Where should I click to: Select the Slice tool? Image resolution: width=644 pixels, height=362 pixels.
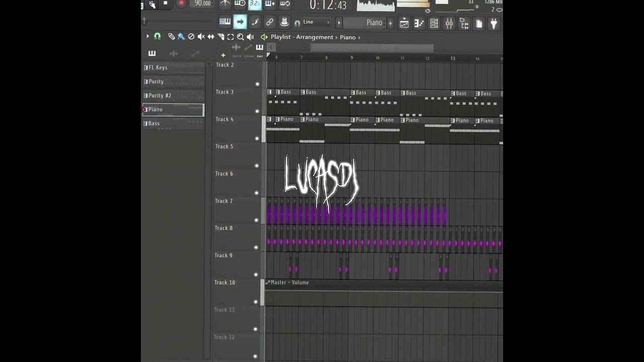pyautogui.click(x=221, y=37)
